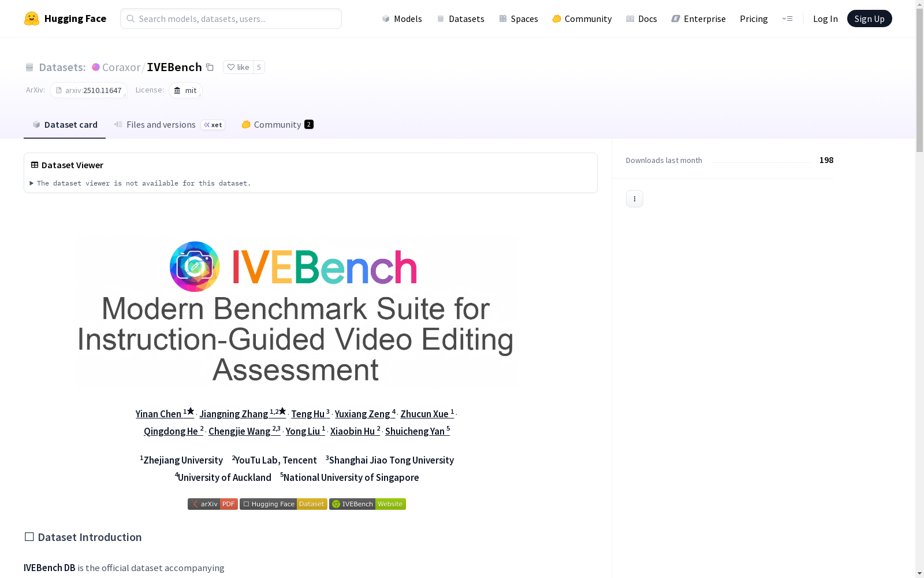Viewport: 924px width, 578px height.
Task: Open author Yuxiang Zeng link
Action: tap(365, 414)
